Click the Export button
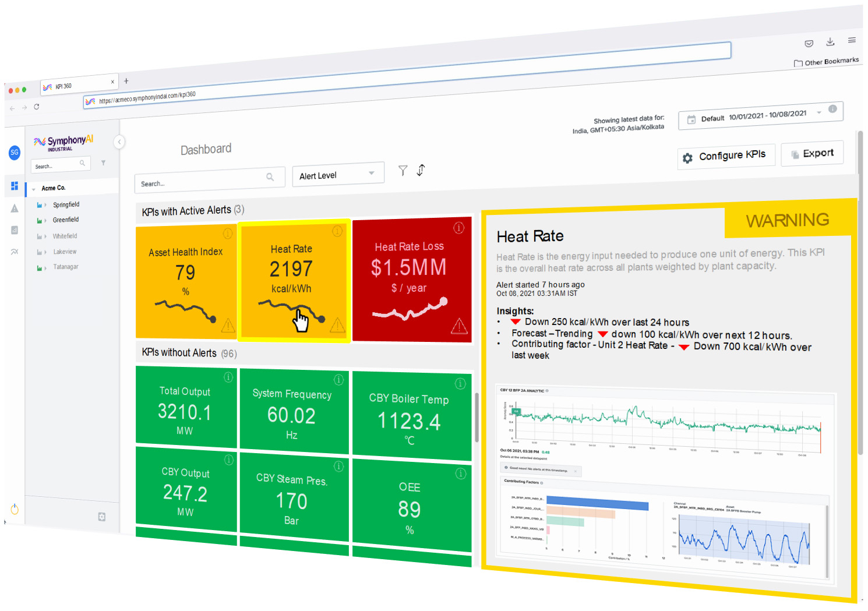The height and width of the screenshot is (611, 868). coord(812,154)
